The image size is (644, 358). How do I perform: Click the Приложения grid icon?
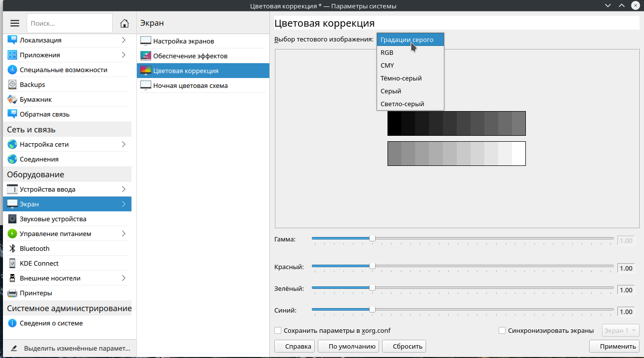[12, 55]
